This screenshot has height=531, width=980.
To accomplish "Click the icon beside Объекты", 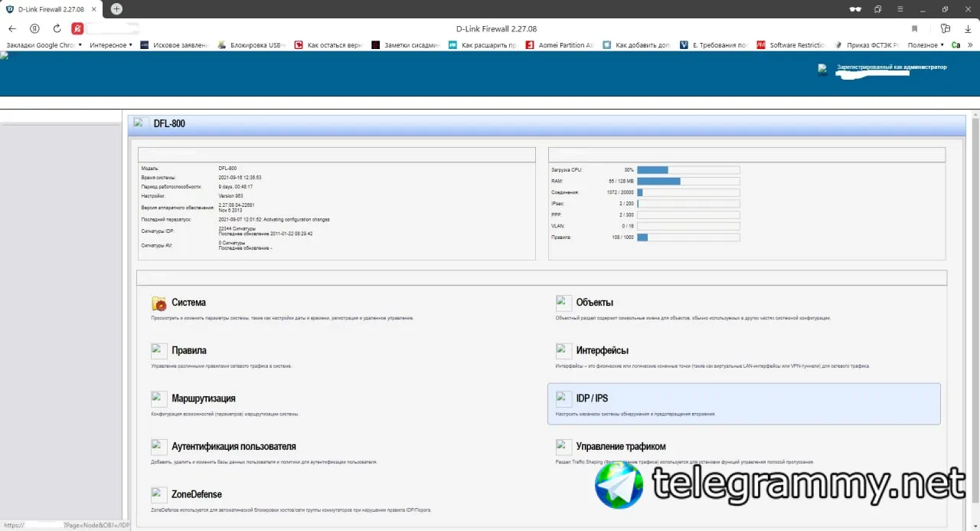I will 563,303.
